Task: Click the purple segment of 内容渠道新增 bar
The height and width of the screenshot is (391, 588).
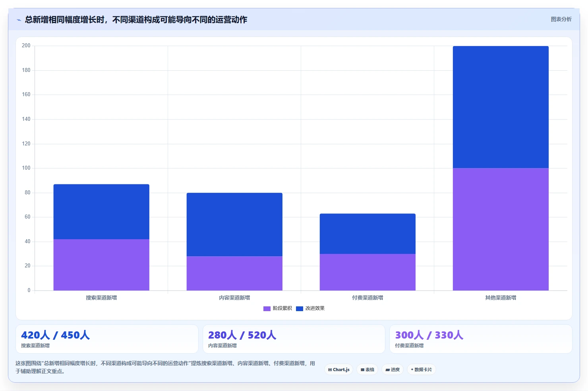Action: point(234,273)
